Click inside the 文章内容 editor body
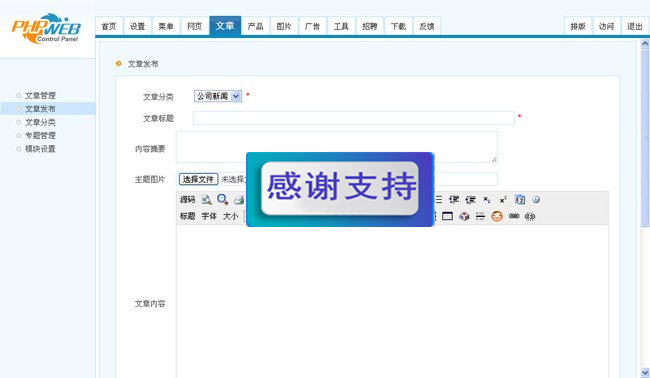The width and height of the screenshot is (650, 378). coord(392,302)
